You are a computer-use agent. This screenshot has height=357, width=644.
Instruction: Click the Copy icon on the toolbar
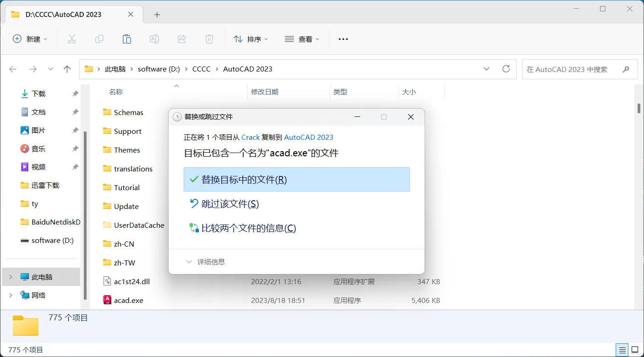[x=99, y=39]
